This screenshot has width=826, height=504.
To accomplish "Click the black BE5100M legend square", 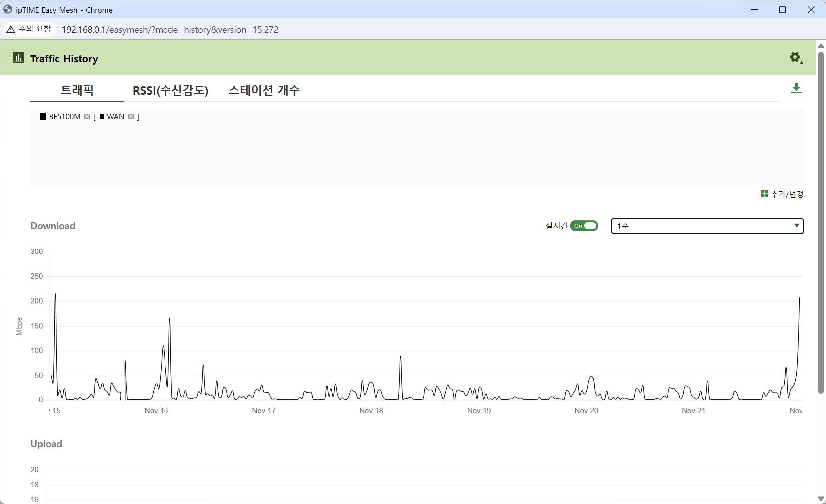I will pyautogui.click(x=43, y=117).
